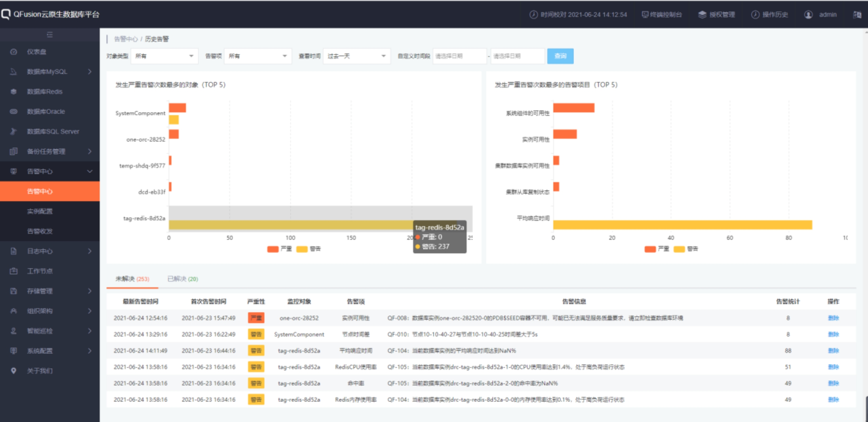The image size is (868, 422).
Task: Expand the 组织架构 menu chevron
Action: [90, 311]
